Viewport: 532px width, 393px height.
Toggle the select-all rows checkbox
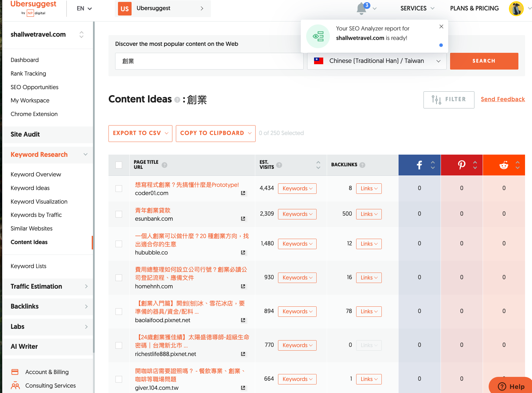pyautogui.click(x=119, y=165)
